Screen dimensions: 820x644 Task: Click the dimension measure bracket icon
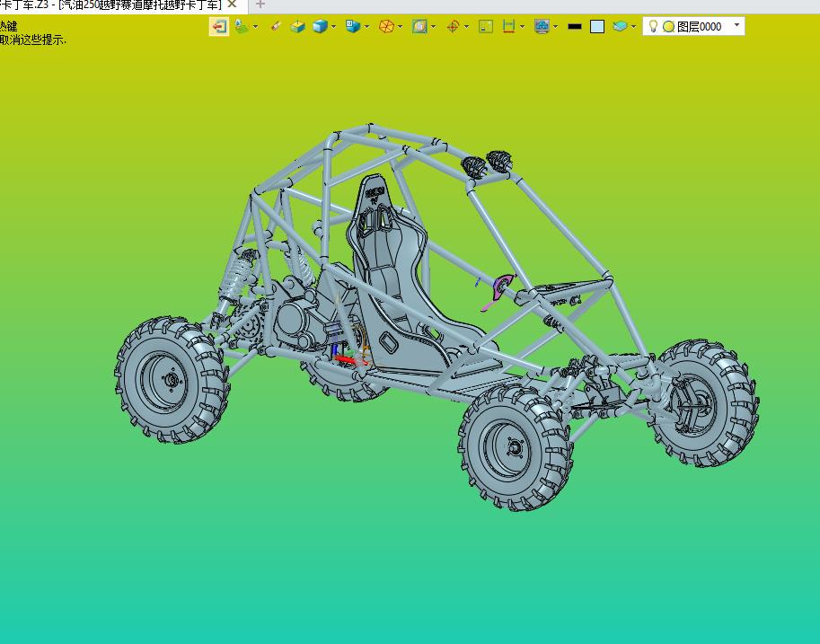coord(508,27)
